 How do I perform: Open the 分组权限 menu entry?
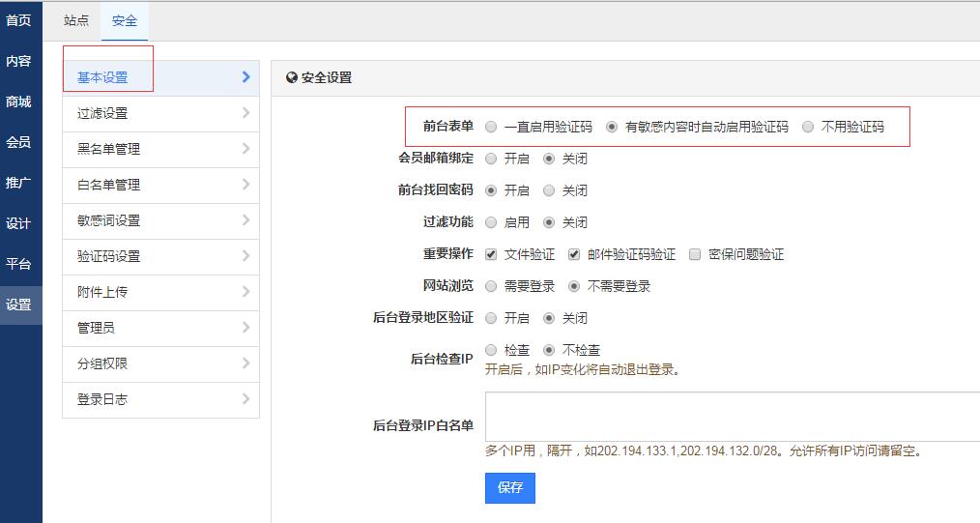(160, 363)
